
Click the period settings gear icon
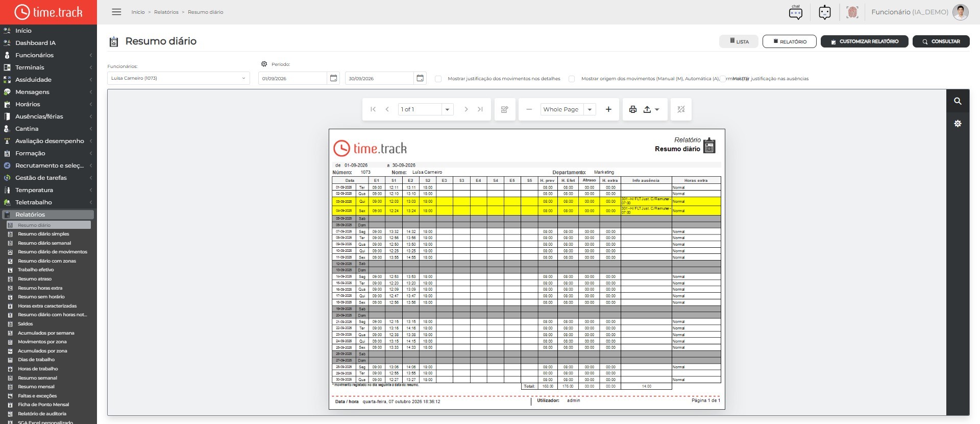264,64
